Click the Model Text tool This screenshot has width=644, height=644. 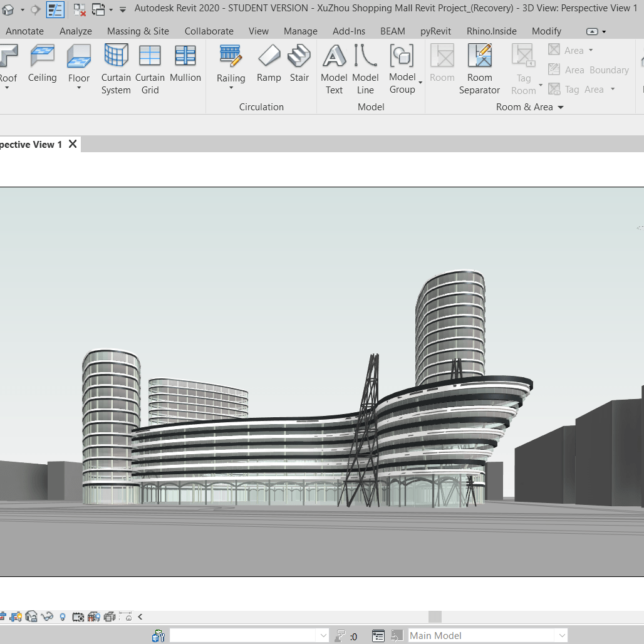[x=334, y=68]
